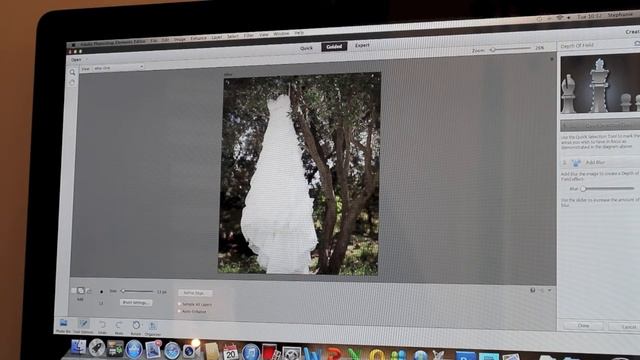The width and height of the screenshot is (640, 360).
Task: Click Wi-Fi icon in menu bar
Action: 560,18
